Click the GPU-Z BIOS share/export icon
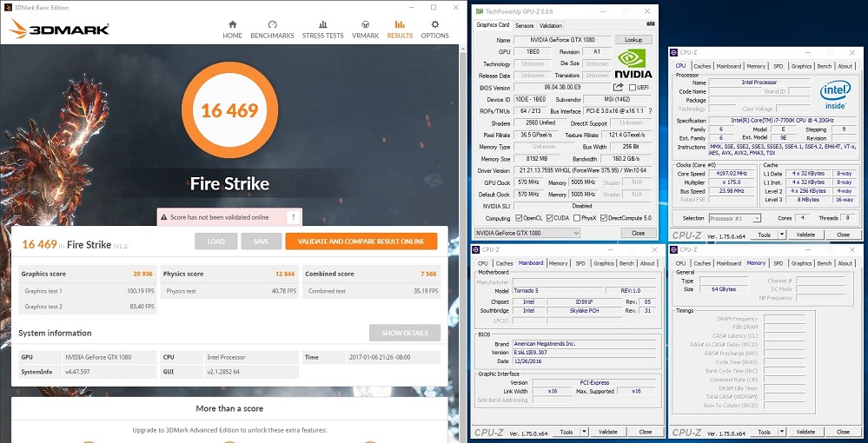The height and width of the screenshot is (443, 868). (x=618, y=87)
